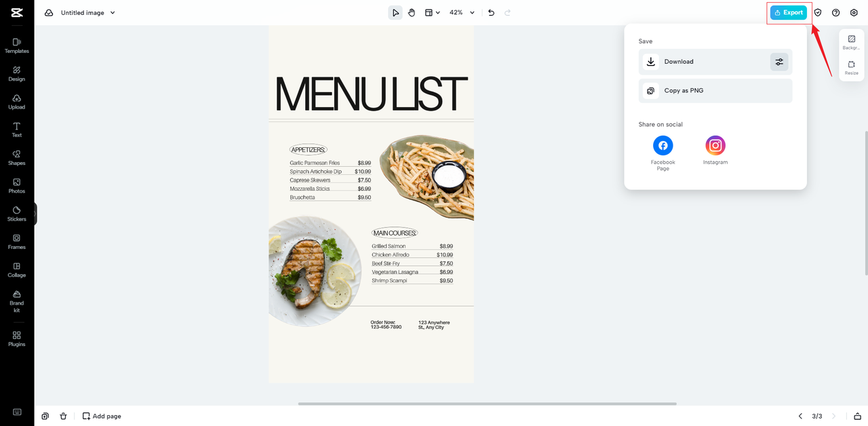This screenshot has width=868, height=426.
Task: Open the Resize tool
Action: point(851,68)
